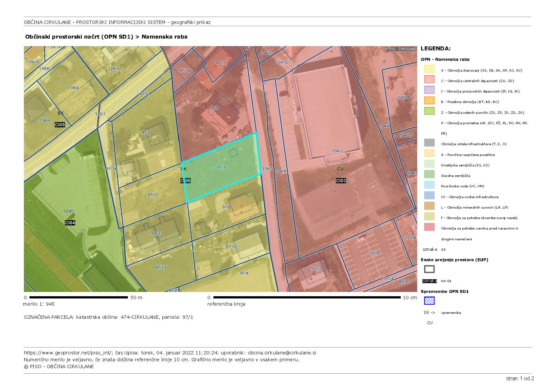Click parcel label 104/1 on the map
This screenshot has width=555, height=392.
[x=337, y=151]
